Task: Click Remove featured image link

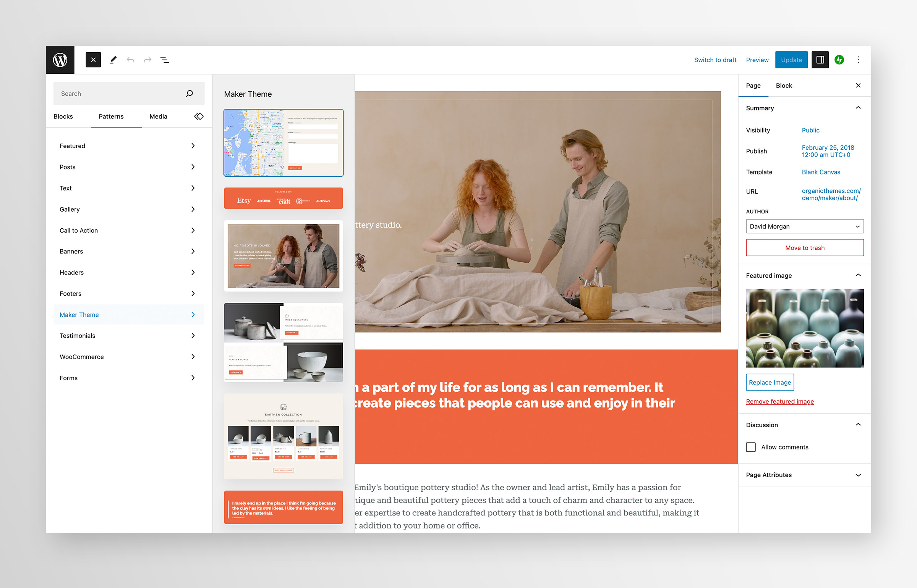Action: (x=780, y=401)
